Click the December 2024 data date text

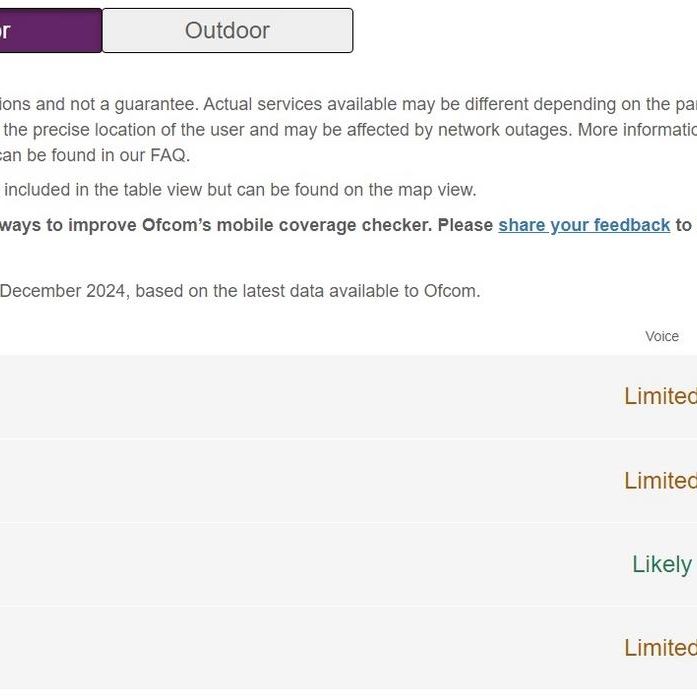click(63, 291)
